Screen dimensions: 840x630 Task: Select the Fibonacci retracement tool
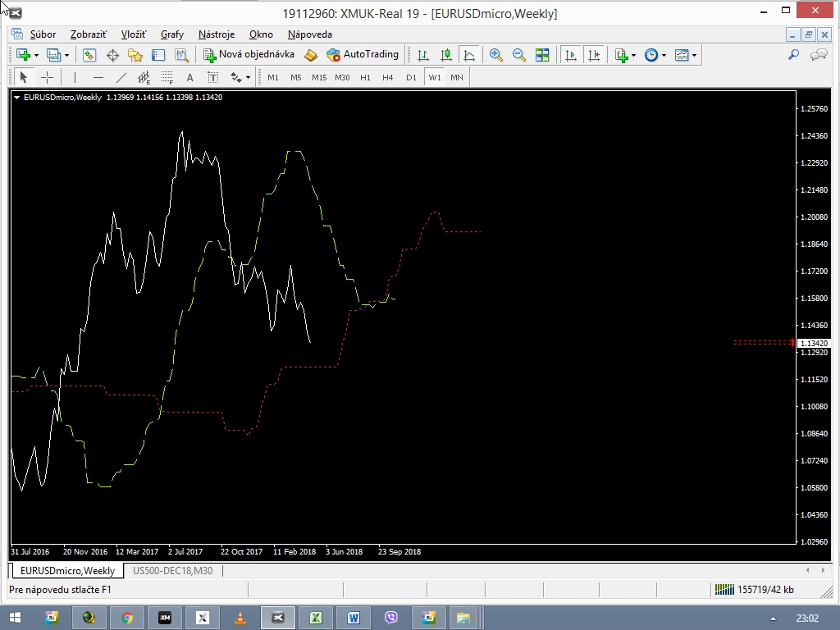167,77
